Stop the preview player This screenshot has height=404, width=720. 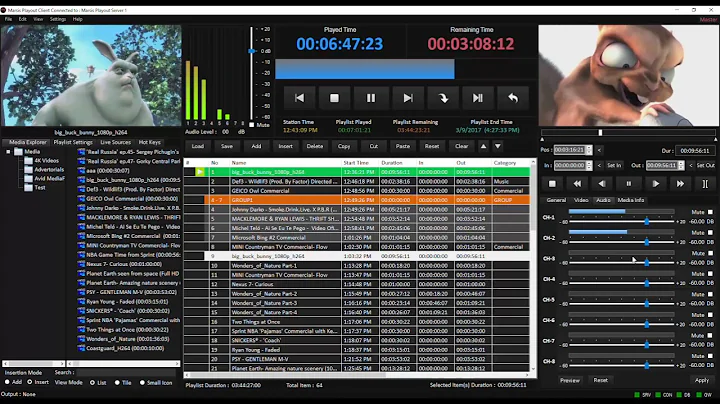point(552,184)
